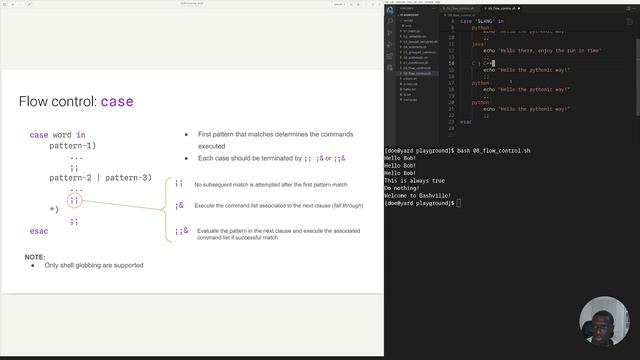
Task: Click the slide viewer document title
Action: pos(192,4)
